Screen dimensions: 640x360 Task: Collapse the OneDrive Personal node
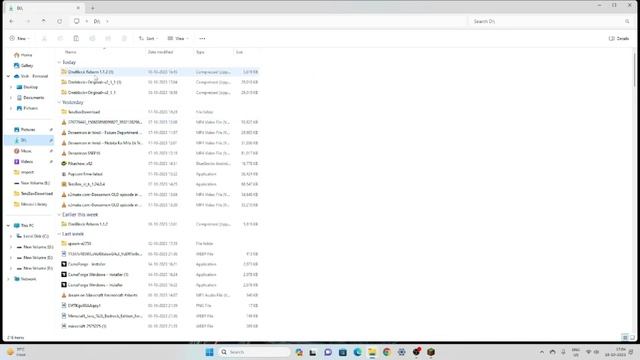[x=8, y=76]
